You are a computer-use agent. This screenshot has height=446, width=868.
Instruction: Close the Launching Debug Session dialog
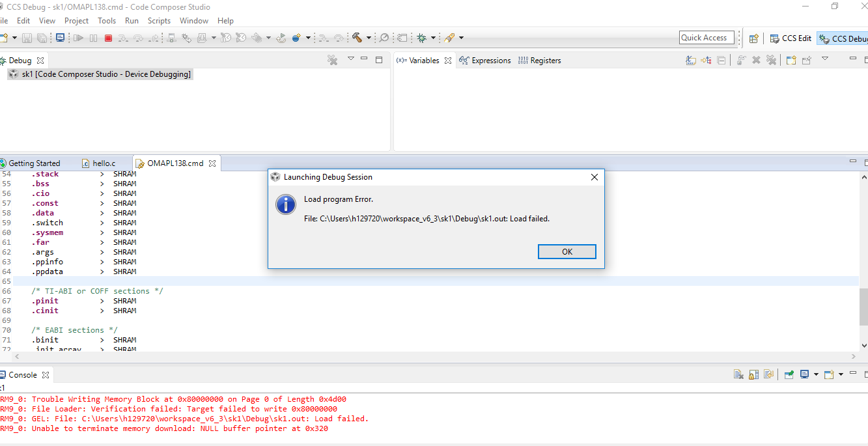[x=594, y=177]
